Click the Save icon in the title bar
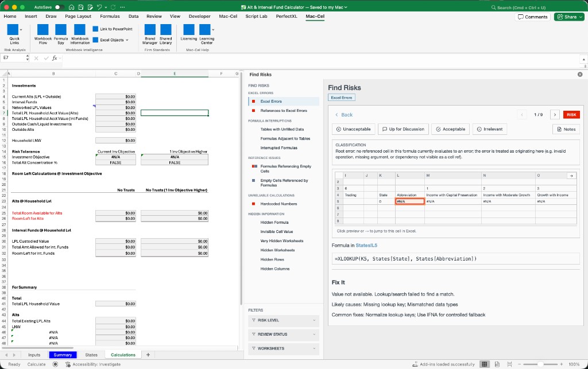This screenshot has width=588, height=369. pos(80,7)
